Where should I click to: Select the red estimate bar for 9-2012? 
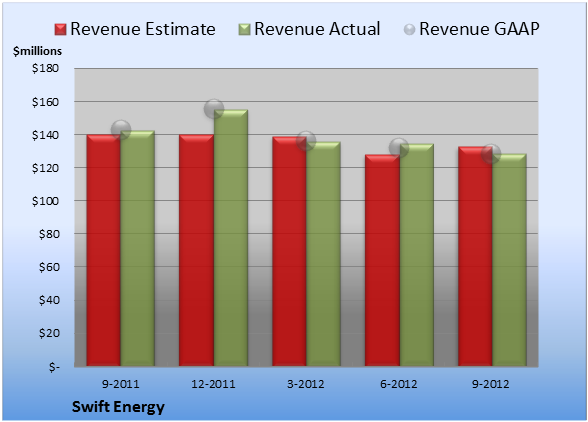pos(475,256)
